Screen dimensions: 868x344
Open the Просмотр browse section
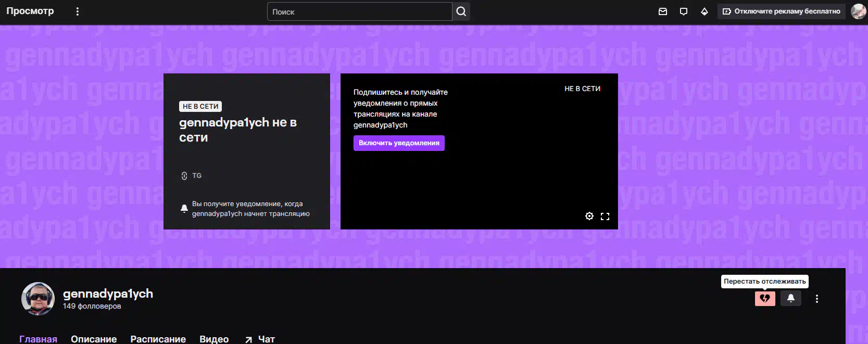click(30, 11)
